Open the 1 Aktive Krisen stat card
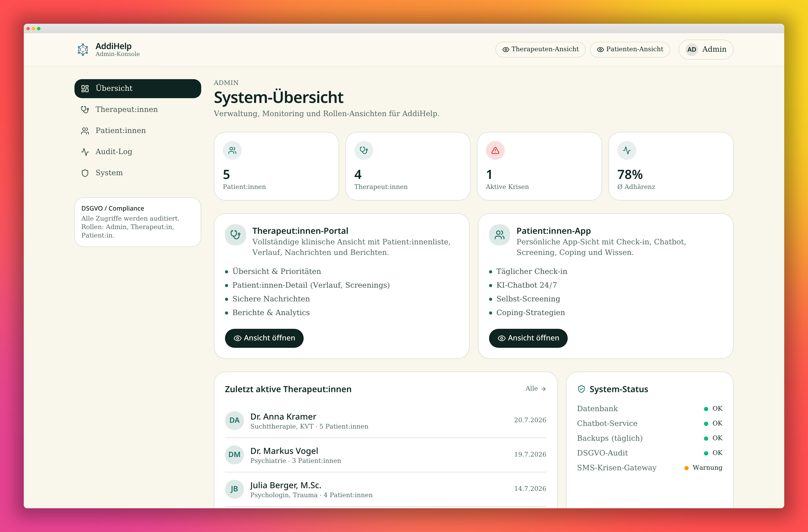The image size is (808, 532). 539,166
